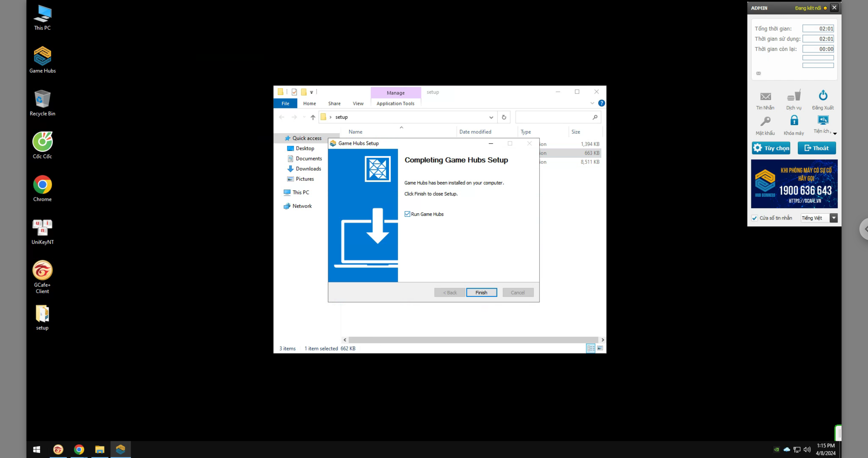Select Downloads in navigation pane

[x=304, y=169]
